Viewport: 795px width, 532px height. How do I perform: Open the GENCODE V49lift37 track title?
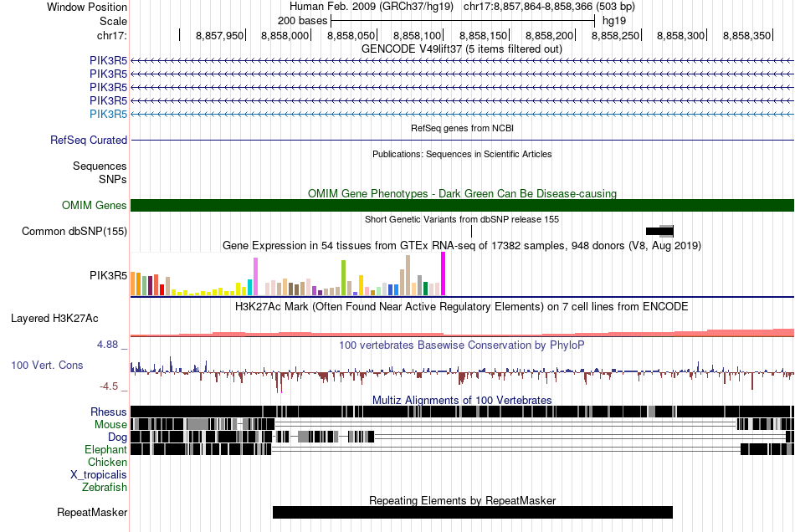[461, 49]
